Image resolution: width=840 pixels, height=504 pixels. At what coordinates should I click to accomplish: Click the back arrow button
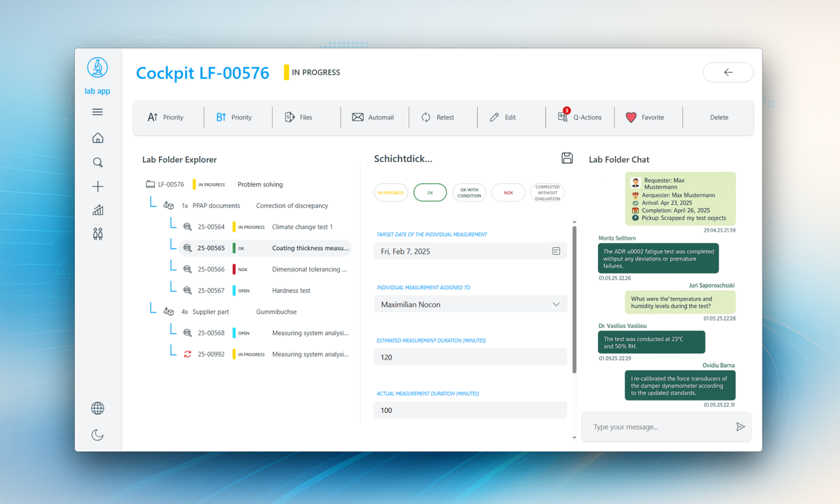[728, 72]
